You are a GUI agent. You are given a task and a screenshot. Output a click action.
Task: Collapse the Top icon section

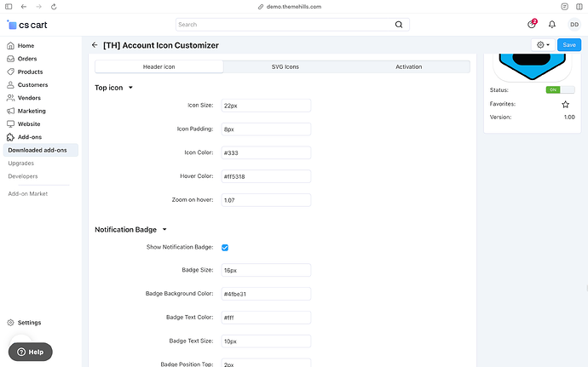[x=114, y=88]
